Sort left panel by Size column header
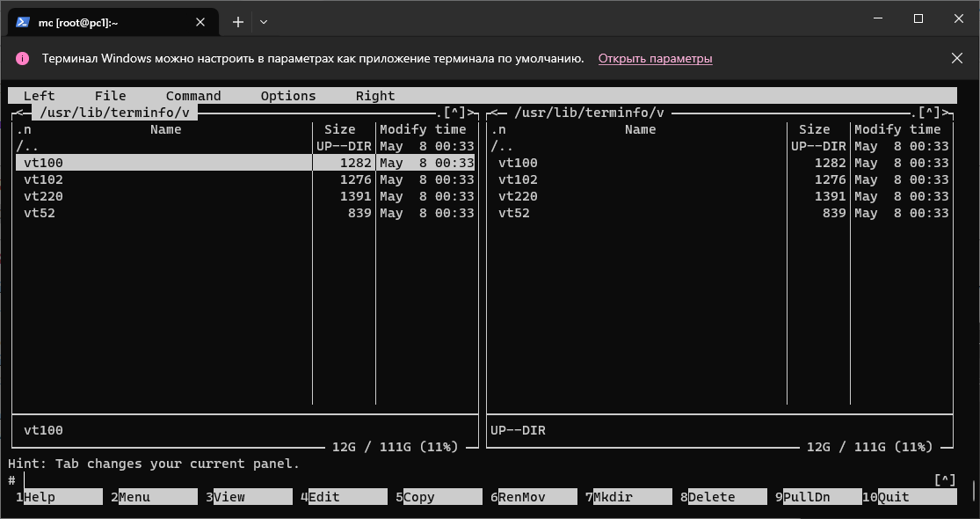The height and width of the screenshot is (519, 980). coord(339,129)
